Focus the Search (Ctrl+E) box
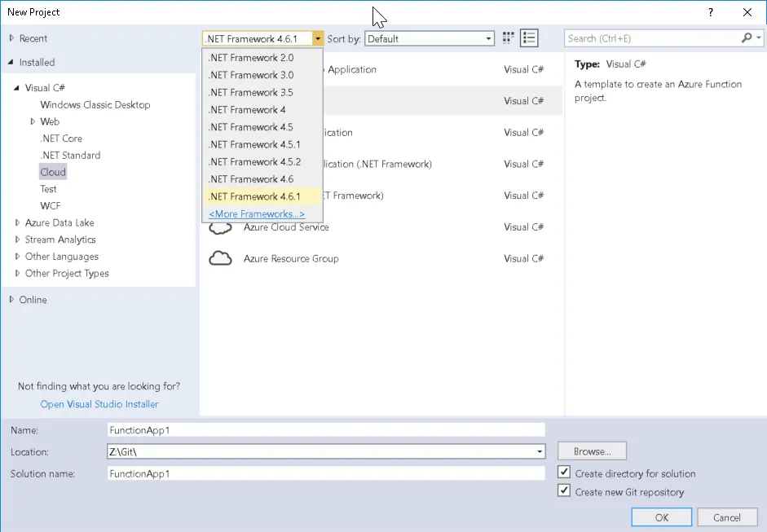 click(653, 38)
